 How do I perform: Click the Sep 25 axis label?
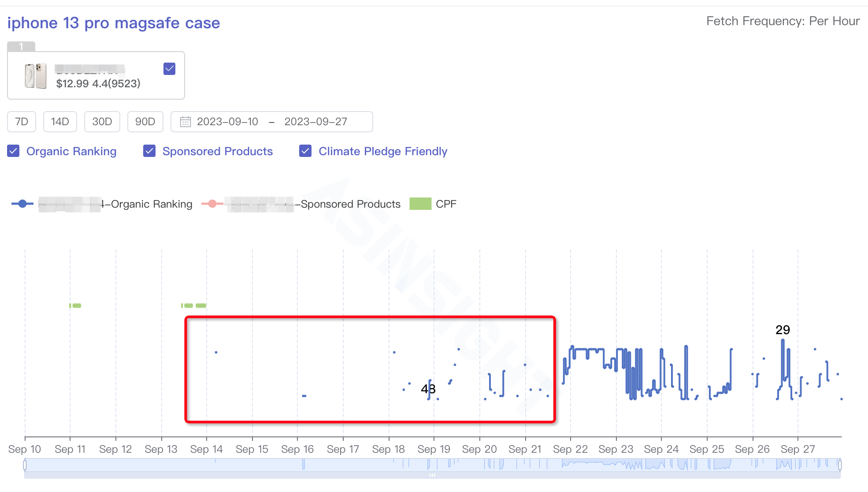click(x=707, y=449)
